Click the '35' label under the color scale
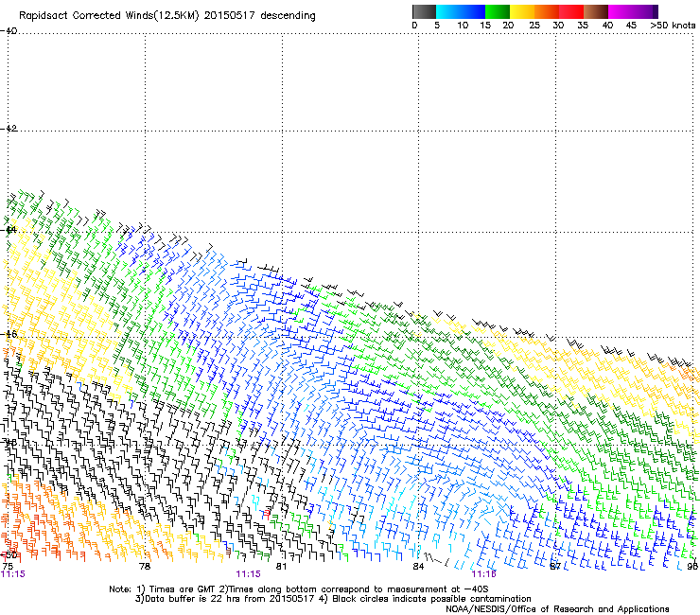This screenshot has height=615, width=700. click(x=583, y=26)
